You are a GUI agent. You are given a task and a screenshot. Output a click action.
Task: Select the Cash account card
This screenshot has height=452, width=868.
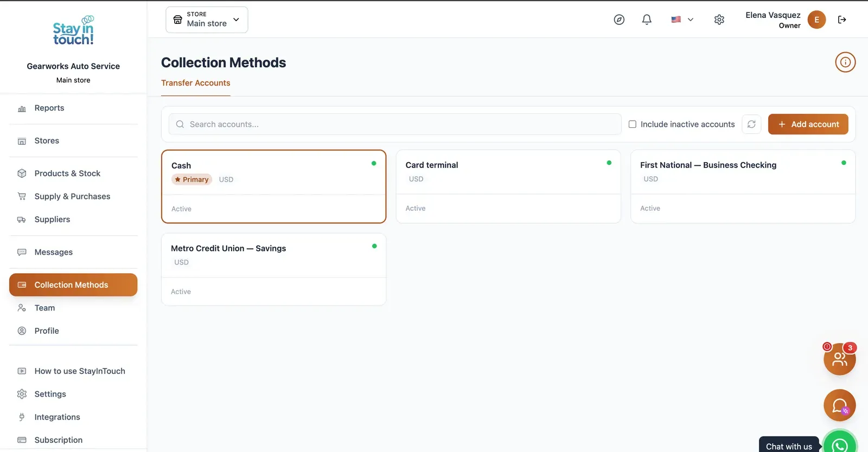point(273,186)
